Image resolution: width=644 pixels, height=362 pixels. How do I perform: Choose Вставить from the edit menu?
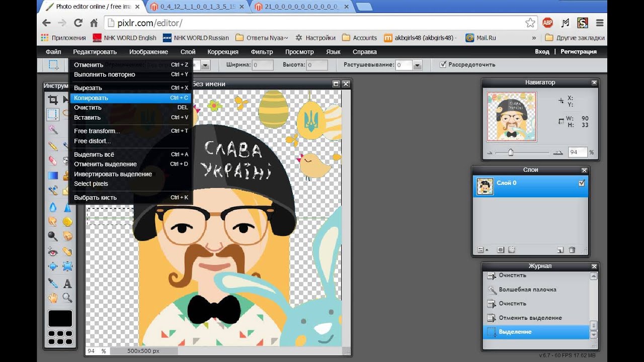tap(130, 118)
